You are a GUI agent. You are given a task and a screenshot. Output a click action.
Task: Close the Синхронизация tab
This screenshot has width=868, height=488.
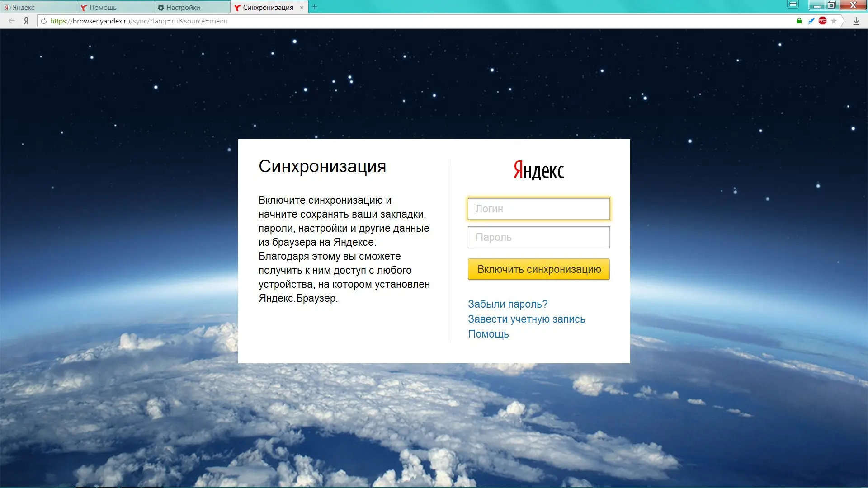coord(301,7)
